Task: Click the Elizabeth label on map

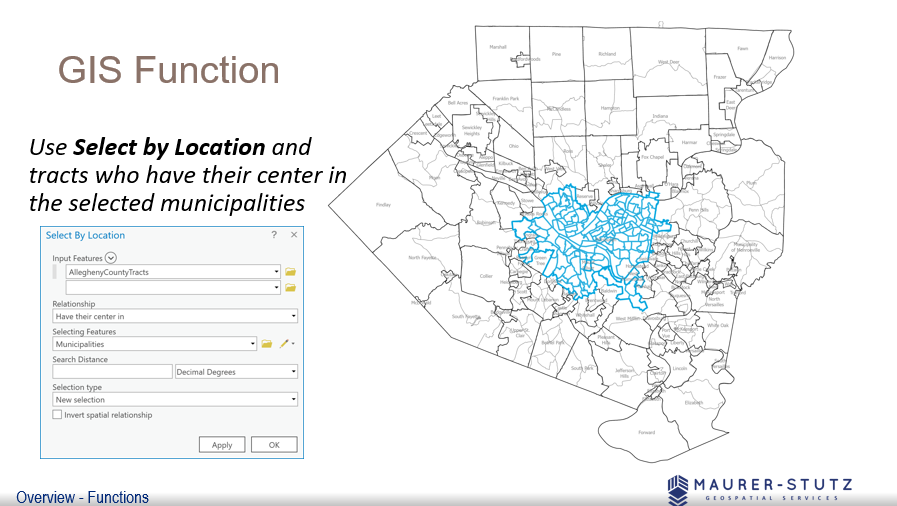Action: click(693, 403)
